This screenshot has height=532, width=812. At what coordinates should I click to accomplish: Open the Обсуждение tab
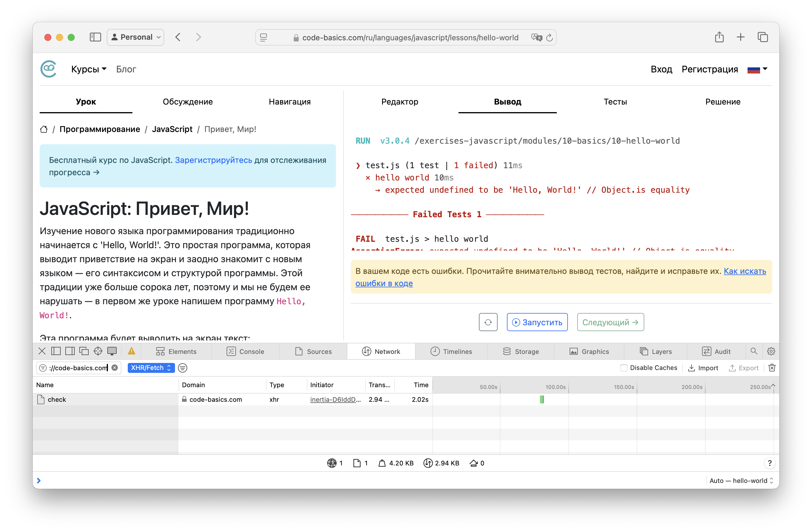coord(188,102)
